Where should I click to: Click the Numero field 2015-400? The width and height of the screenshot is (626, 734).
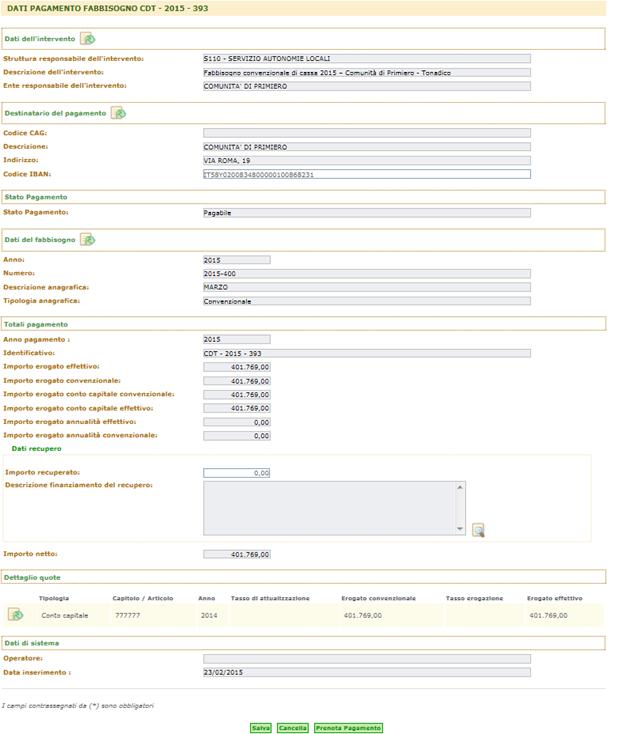(367, 273)
